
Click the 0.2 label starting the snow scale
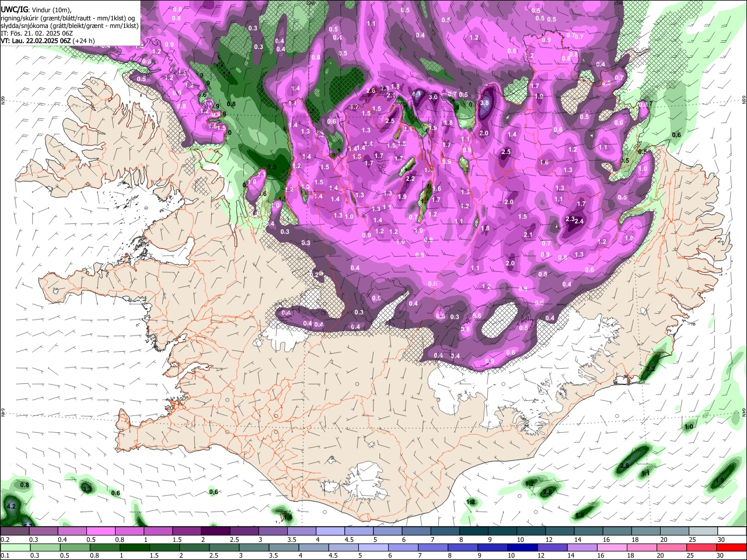coord(6,540)
